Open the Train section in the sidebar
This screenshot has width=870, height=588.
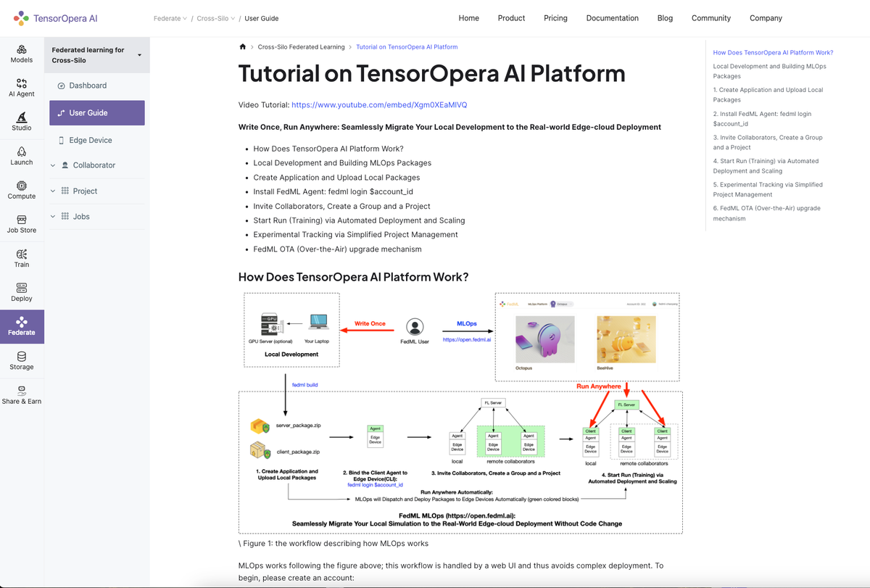(x=21, y=259)
